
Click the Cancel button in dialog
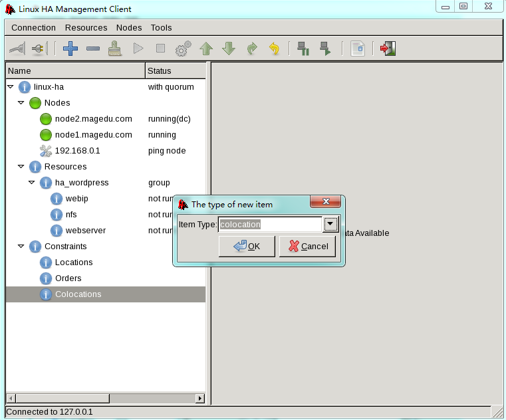click(307, 246)
